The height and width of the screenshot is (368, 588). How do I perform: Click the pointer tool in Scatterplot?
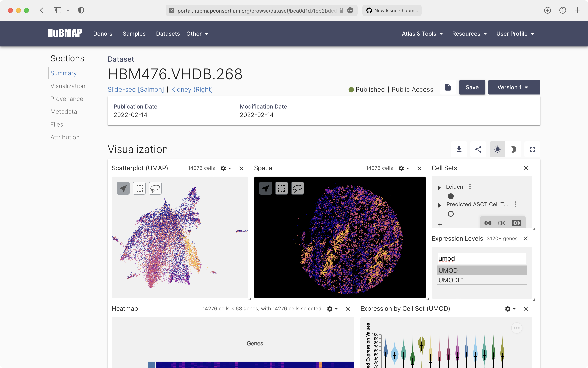point(123,188)
